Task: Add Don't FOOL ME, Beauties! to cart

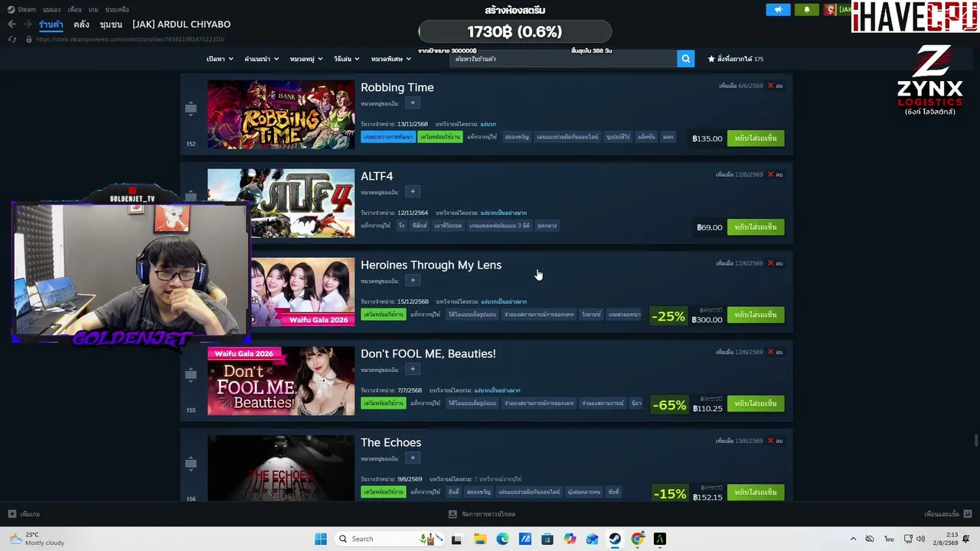Action: (x=756, y=404)
